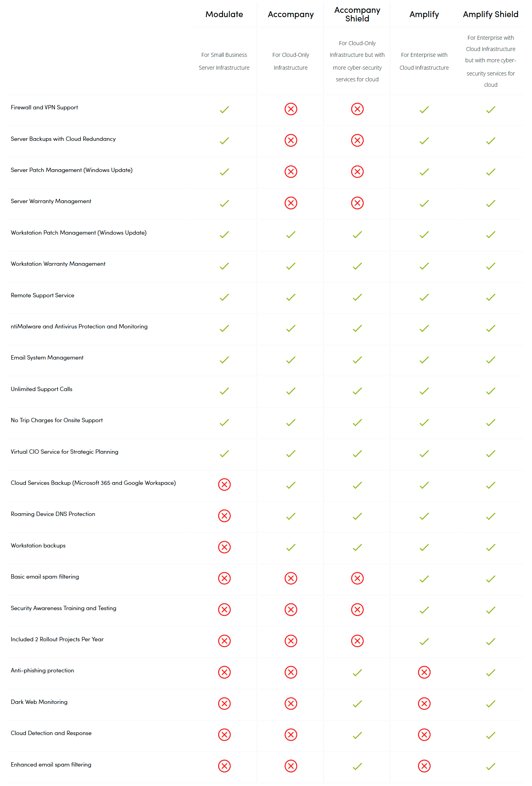Click the Dark Web Monitoring feature label
The height and width of the screenshot is (786, 532).
point(39,702)
